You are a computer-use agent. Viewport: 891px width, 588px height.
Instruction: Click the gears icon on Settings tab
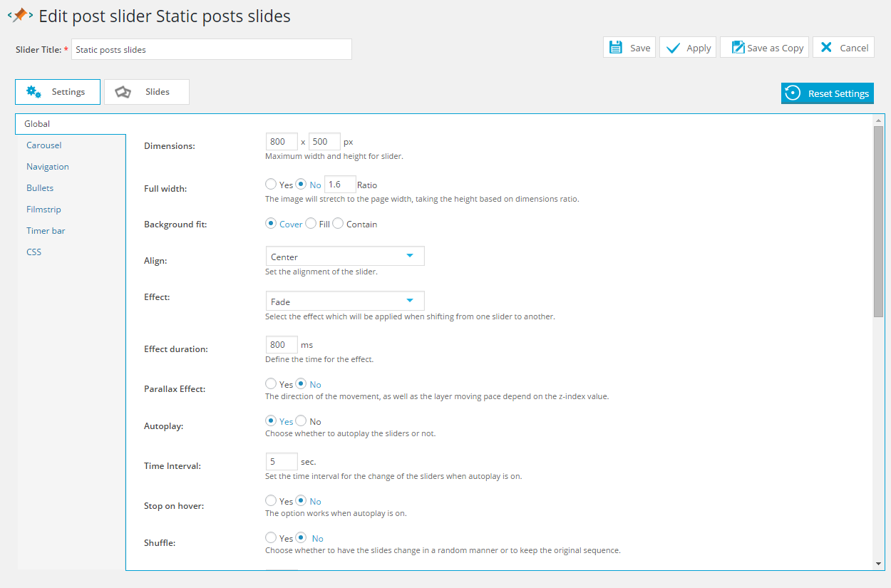(x=34, y=92)
